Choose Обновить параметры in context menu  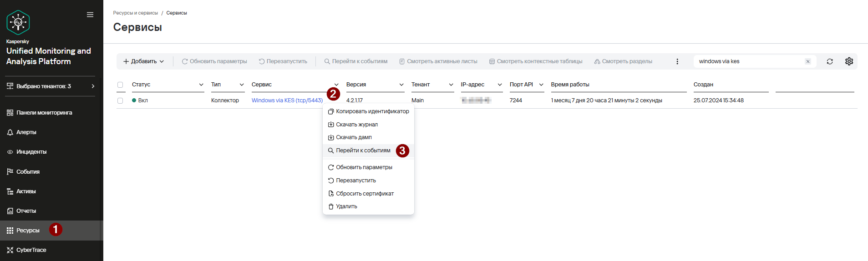click(x=368, y=167)
